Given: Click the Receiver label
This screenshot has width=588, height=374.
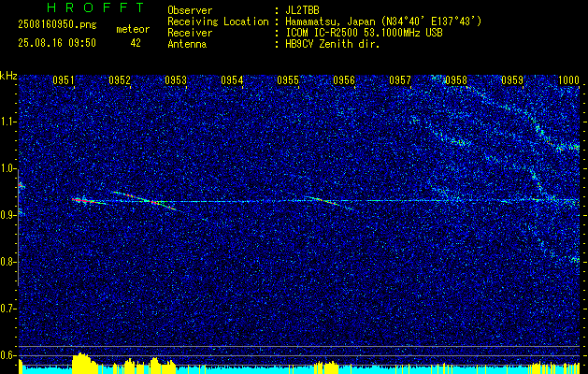Looking at the screenshot, I should (190, 33).
